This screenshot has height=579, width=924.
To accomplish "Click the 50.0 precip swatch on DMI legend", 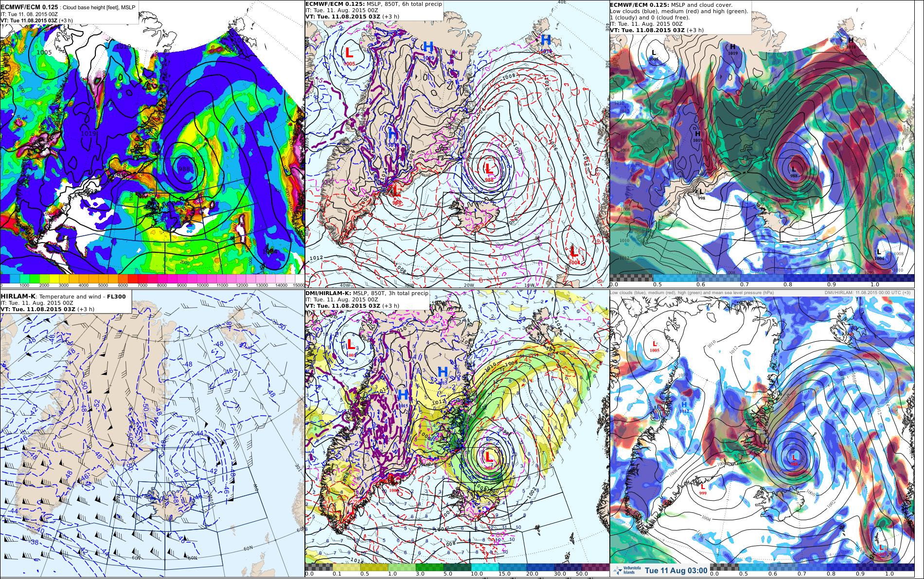I will 596,567.
